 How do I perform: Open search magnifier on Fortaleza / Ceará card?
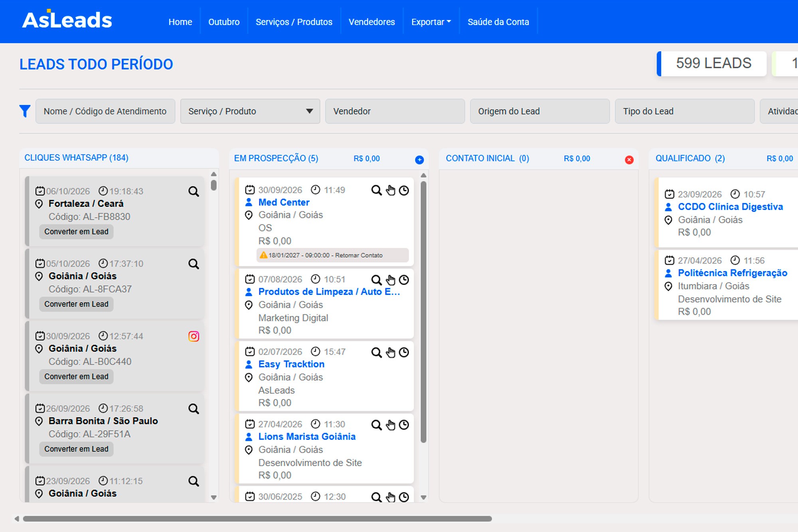click(x=194, y=192)
